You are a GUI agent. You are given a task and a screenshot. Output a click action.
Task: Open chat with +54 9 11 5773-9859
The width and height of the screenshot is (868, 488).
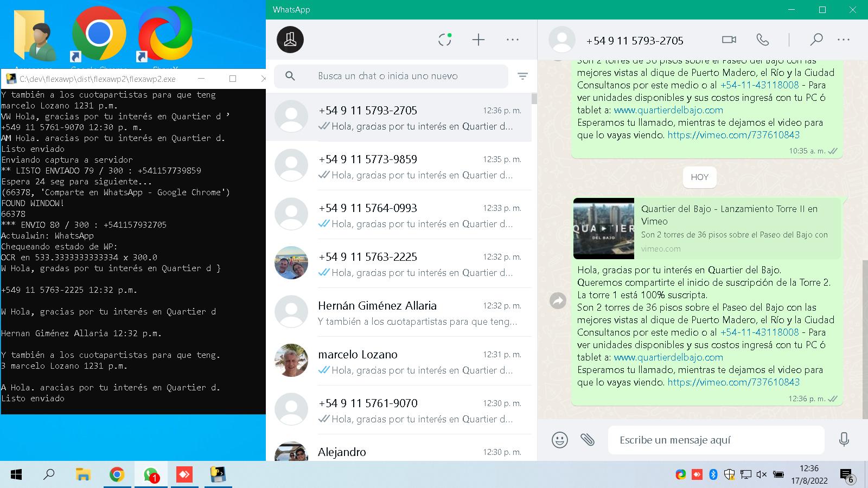399,166
